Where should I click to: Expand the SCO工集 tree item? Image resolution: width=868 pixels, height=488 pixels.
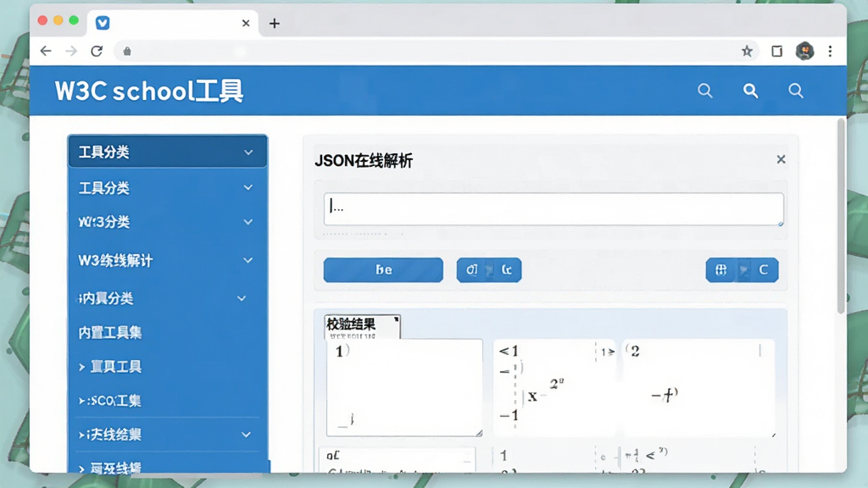coord(82,401)
